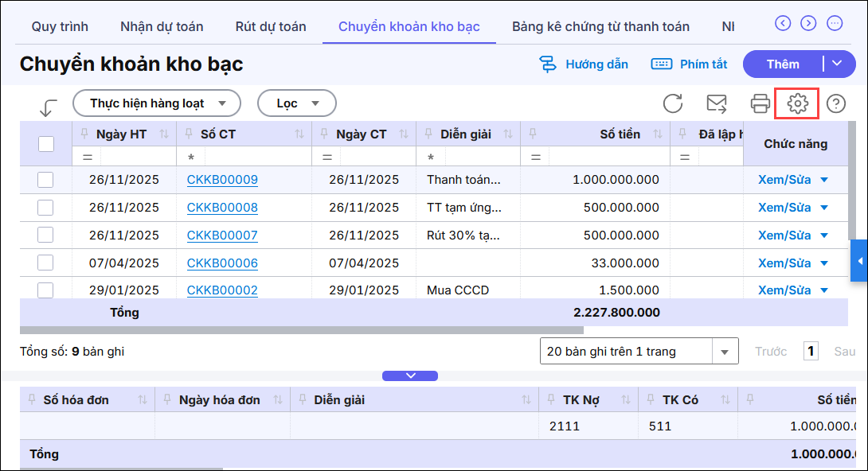Open the Bảng kê chứng từ thanh toán tab
This screenshot has height=471, width=868.
600,26
